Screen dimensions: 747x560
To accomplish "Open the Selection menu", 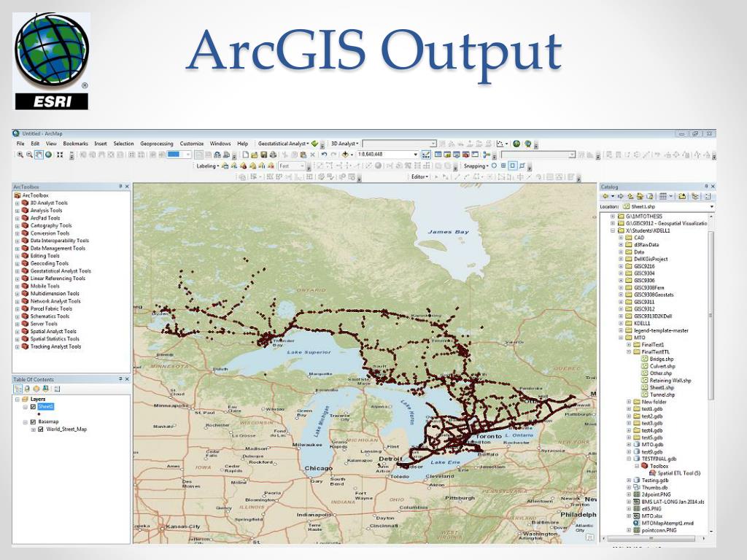I will pyautogui.click(x=123, y=144).
